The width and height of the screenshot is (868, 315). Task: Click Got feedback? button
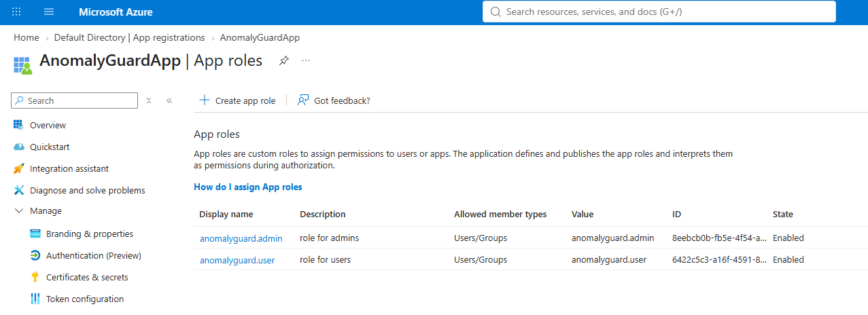click(x=334, y=100)
